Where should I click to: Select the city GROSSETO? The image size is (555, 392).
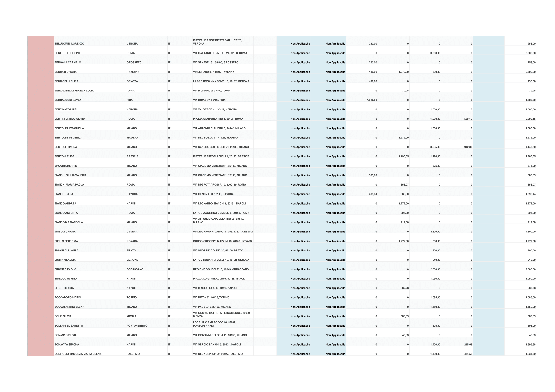pos(134,63)
